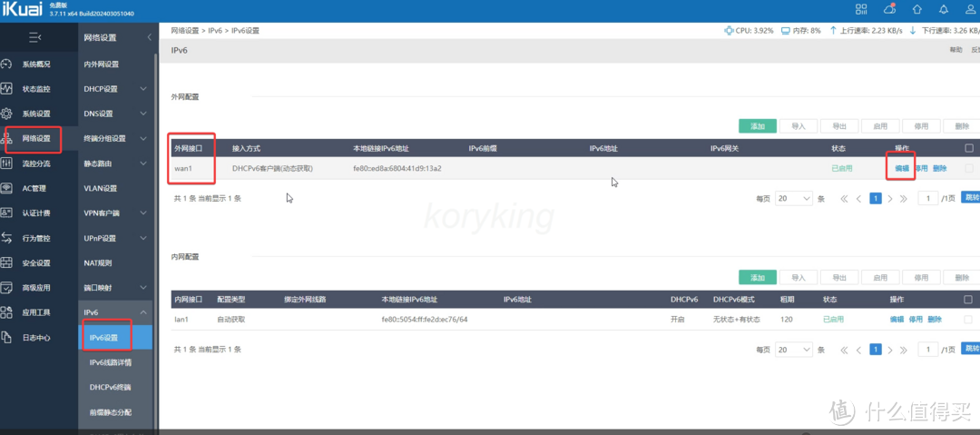Tick the select-all checkbox in 内网配置 header
The image size is (980, 435).
click(x=969, y=299)
